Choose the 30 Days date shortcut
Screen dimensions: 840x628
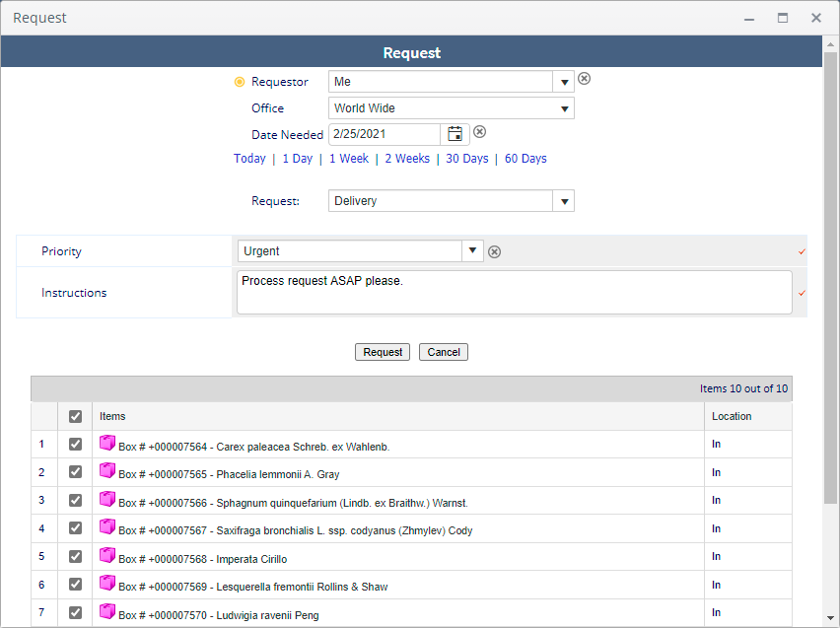click(x=467, y=159)
